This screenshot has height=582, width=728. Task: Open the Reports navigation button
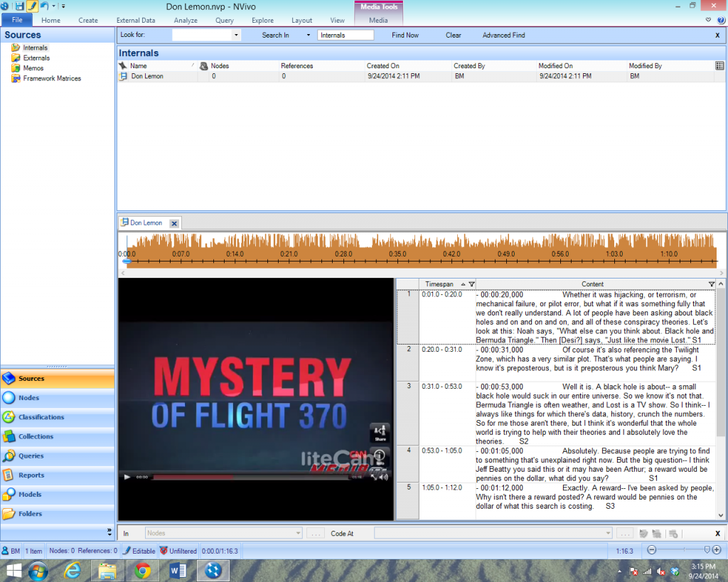(58, 475)
